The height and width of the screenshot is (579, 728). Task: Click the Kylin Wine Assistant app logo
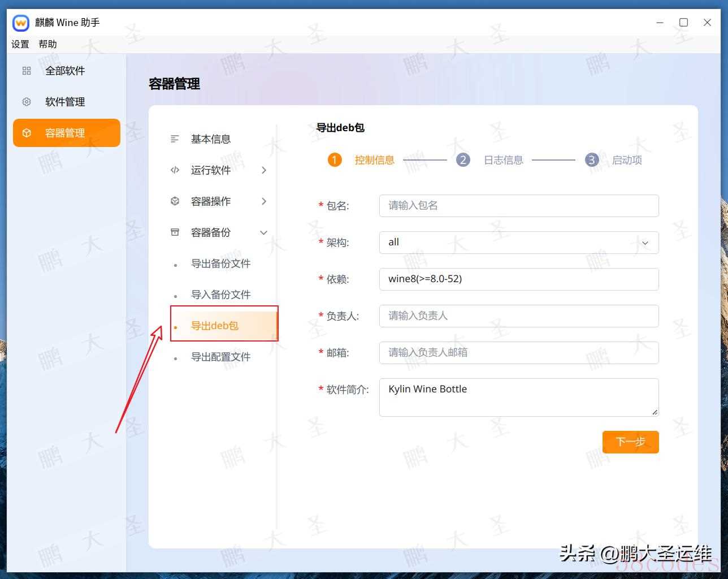21,23
